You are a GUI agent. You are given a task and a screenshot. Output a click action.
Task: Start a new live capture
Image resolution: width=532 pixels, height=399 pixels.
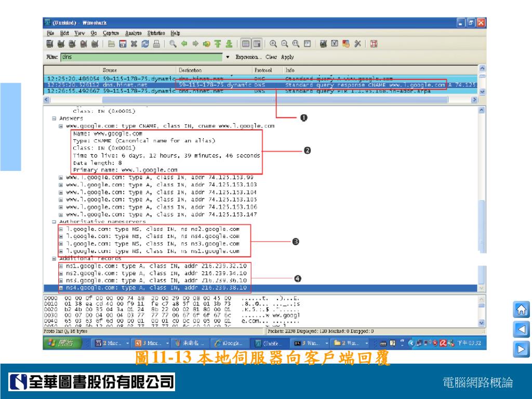pos(72,44)
